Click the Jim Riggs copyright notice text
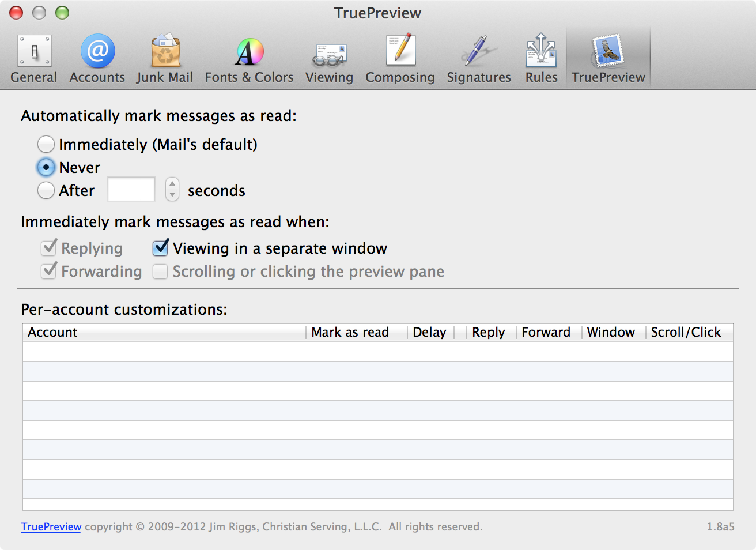 [x=282, y=527]
